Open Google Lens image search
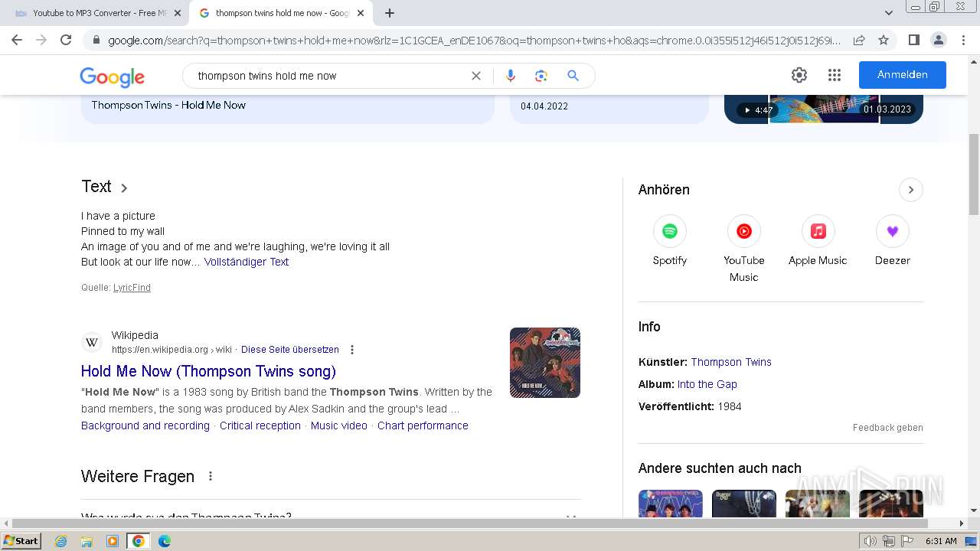 coord(541,76)
